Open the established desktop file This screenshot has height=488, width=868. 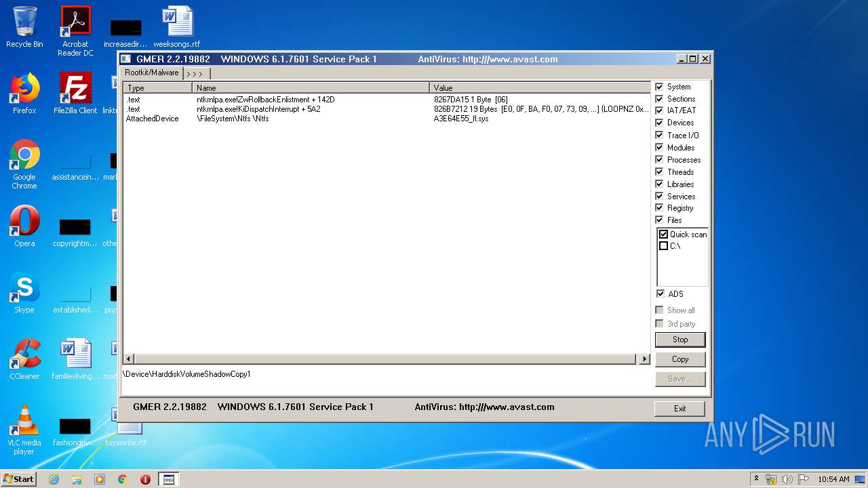point(75,298)
